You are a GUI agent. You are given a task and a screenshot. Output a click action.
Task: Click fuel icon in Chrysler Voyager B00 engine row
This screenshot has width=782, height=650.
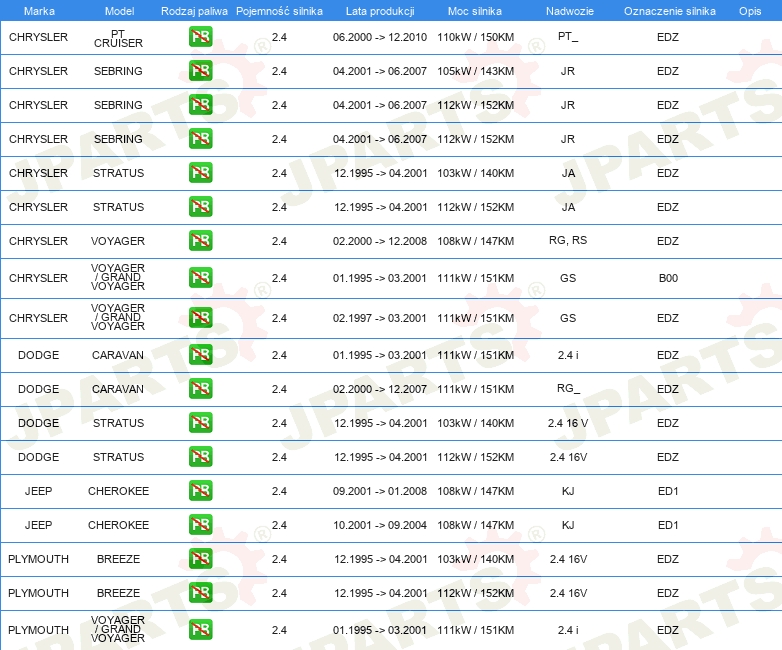click(x=200, y=278)
